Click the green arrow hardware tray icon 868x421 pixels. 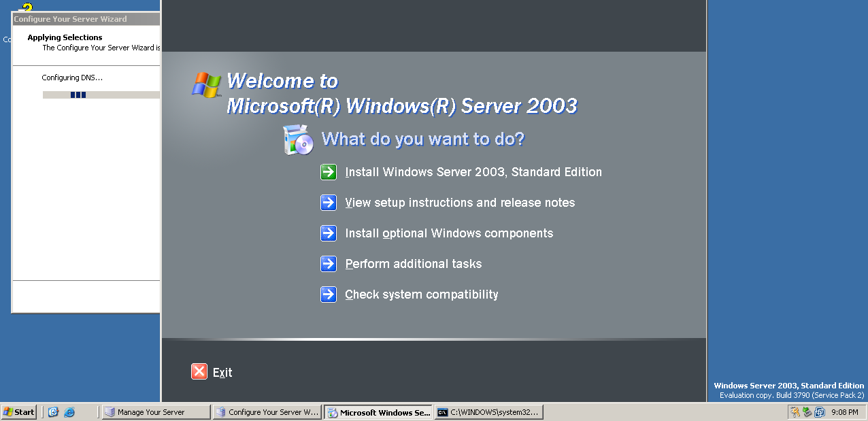[807, 412]
